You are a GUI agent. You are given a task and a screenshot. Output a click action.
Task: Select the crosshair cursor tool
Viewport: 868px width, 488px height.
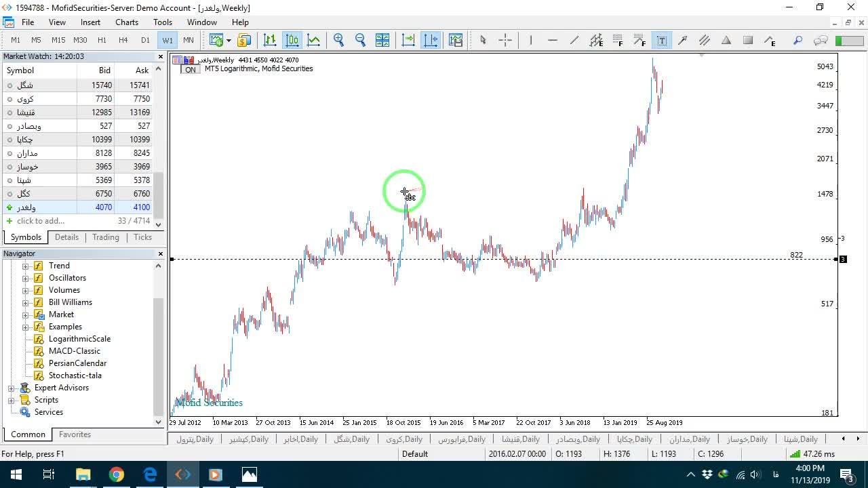pos(505,40)
